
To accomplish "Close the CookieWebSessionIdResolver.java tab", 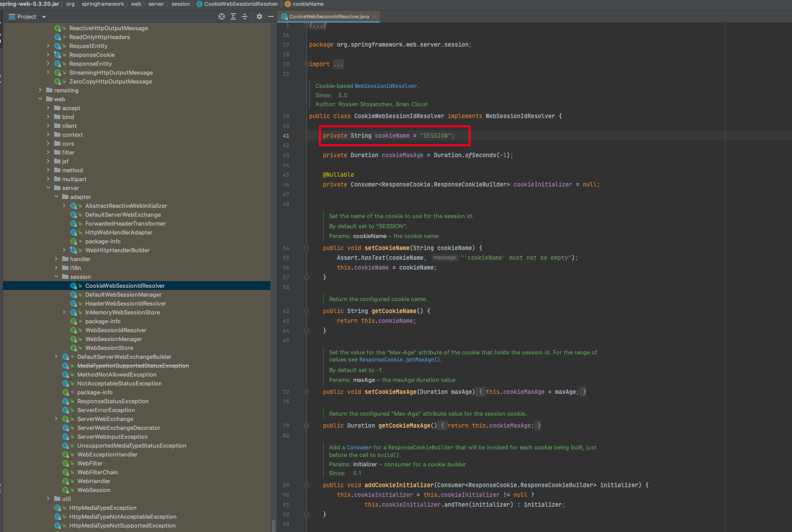I will click(374, 16).
